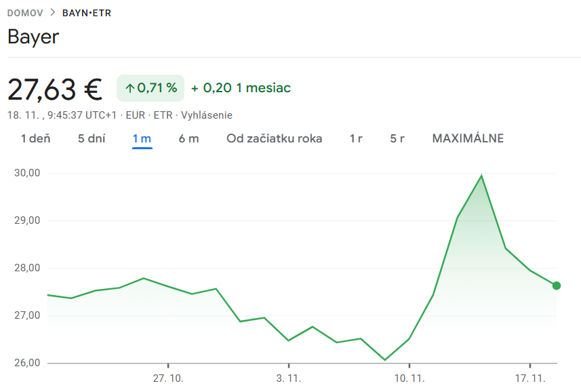Click the Bayer company title
The width and height of the screenshot is (581, 392).
pyautogui.click(x=33, y=37)
